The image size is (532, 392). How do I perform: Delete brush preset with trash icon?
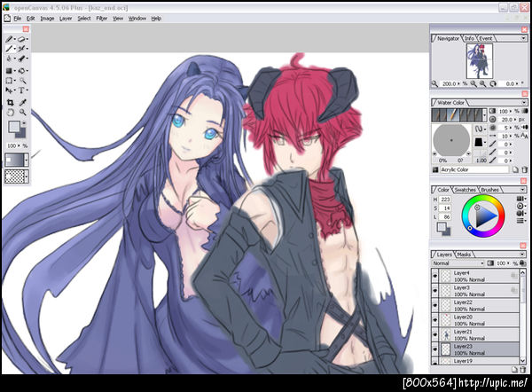point(524,169)
